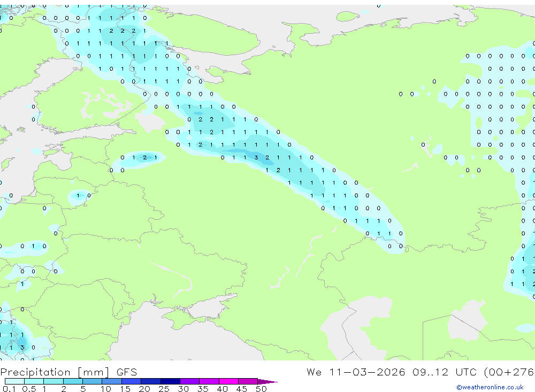Image resolution: width=535 pixels, height=392 pixels.
Task: Pick the 0.5–1 mm legend color swatch
Action: tap(34, 381)
